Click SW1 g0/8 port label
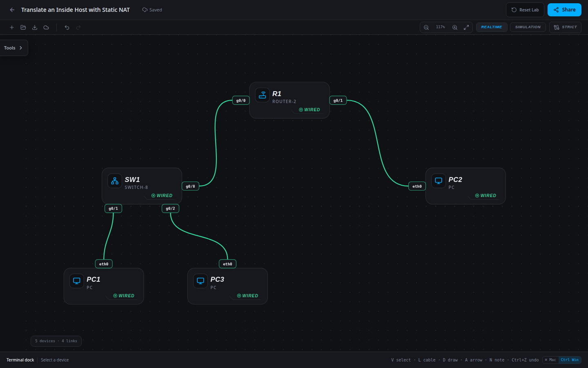588x368 pixels. [191, 186]
